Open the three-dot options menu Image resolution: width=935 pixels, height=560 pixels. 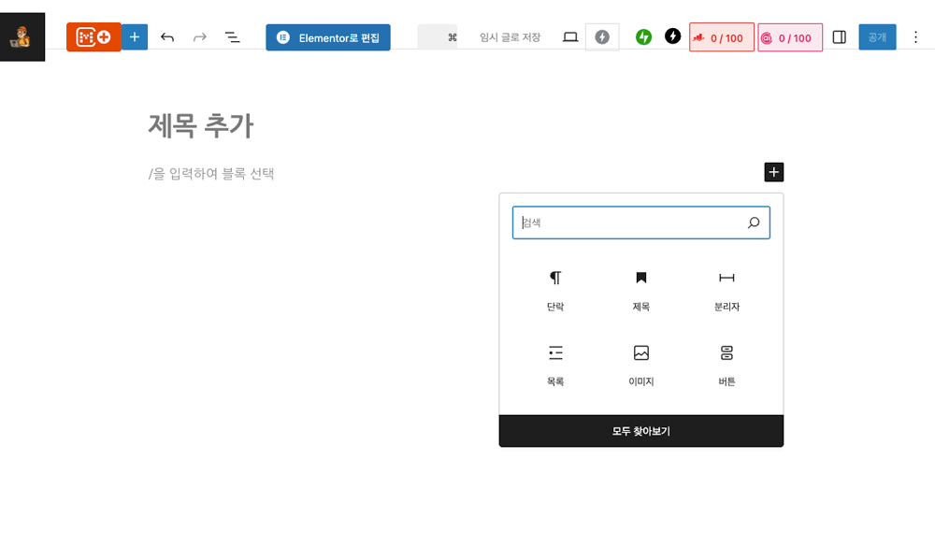pyautogui.click(x=915, y=37)
